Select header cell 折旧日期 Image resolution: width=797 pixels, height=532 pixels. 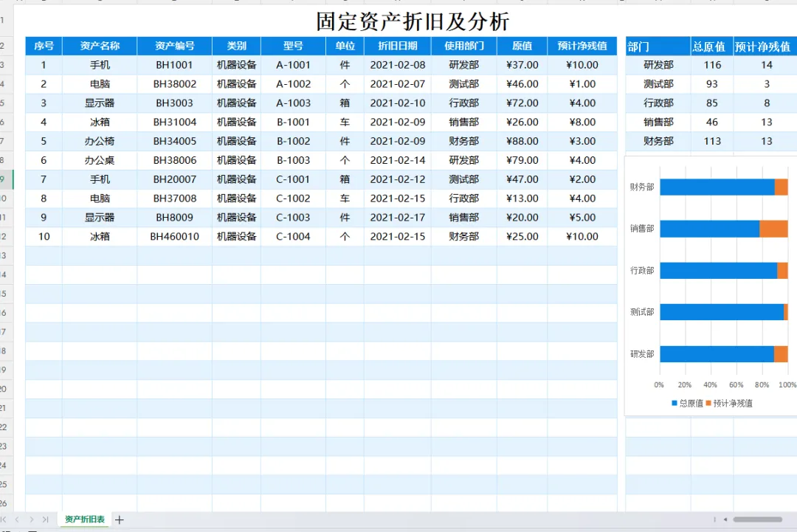[x=398, y=46]
